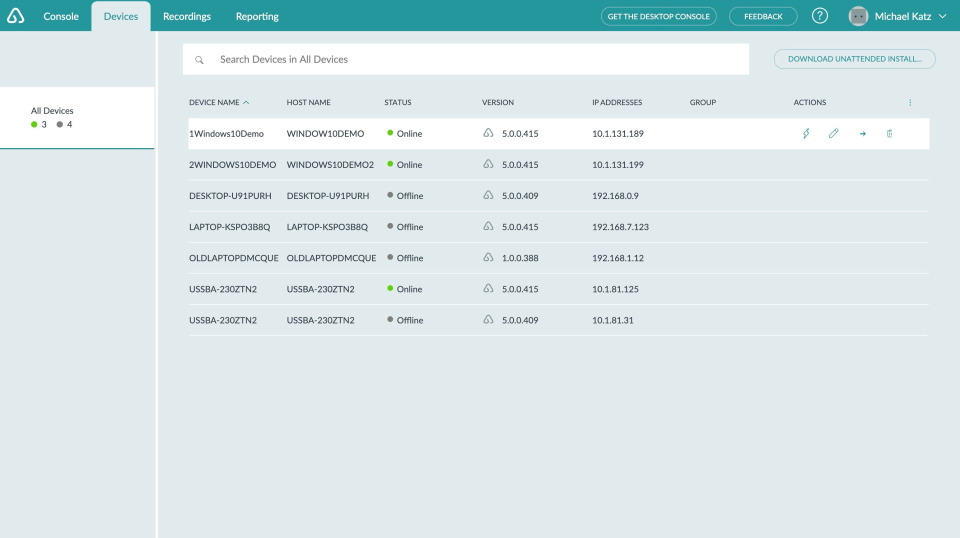Open the Console tab
Viewport: 960px width, 538px height.
[x=61, y=17]
